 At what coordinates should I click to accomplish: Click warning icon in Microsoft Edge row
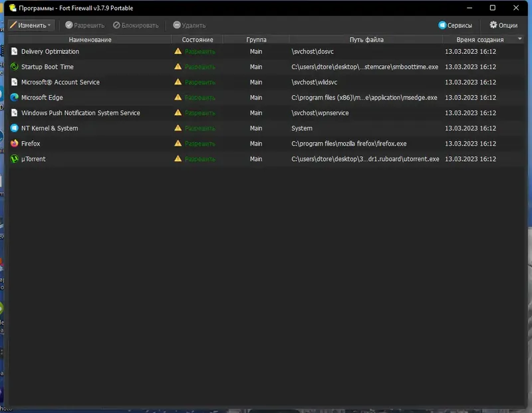pos(178,97)
